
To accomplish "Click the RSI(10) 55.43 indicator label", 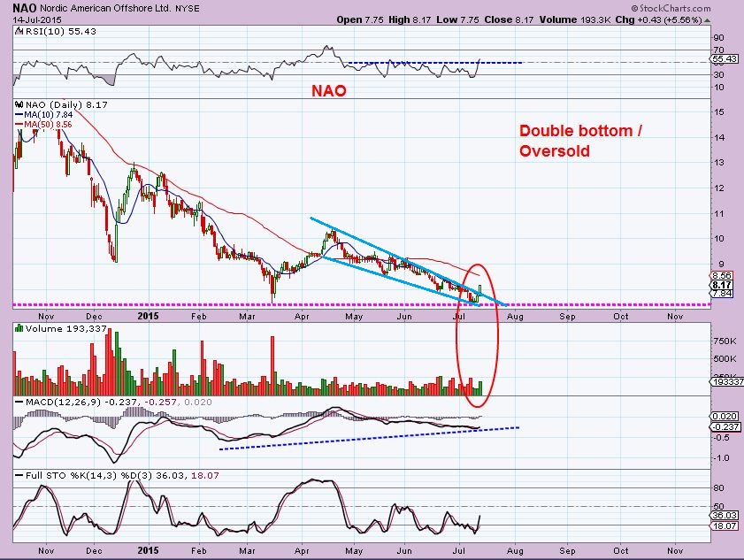I will point(60,31).
